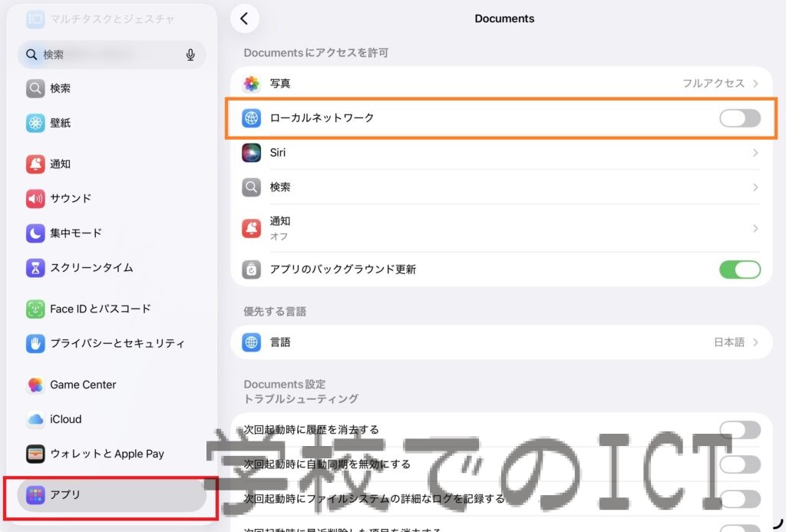Viewport: 786px width, 532px height.
Task: Toggle 次回起動時に自動同期を無効にする switch
Action: pos(739,464)
